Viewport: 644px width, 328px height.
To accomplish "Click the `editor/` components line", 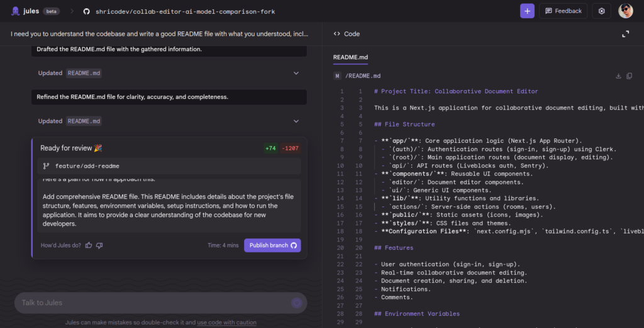I will point(452,182).
